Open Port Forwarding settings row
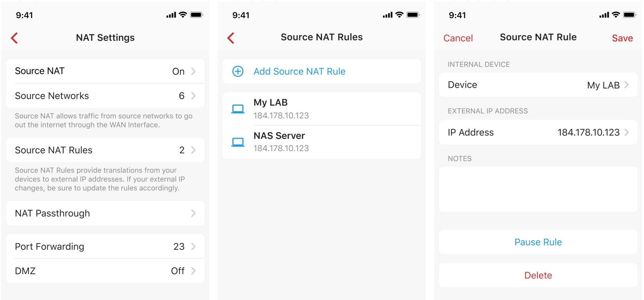 [105, 247]
